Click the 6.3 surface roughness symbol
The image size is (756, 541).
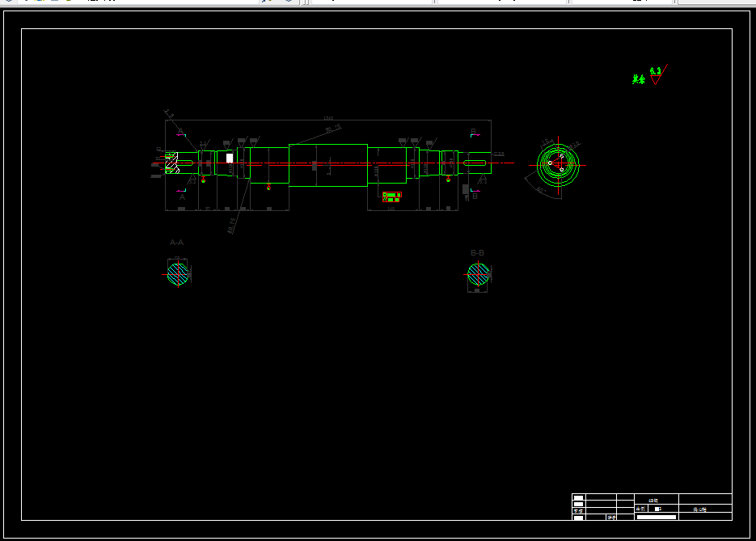pyautogui.click(x=657, y=74)
